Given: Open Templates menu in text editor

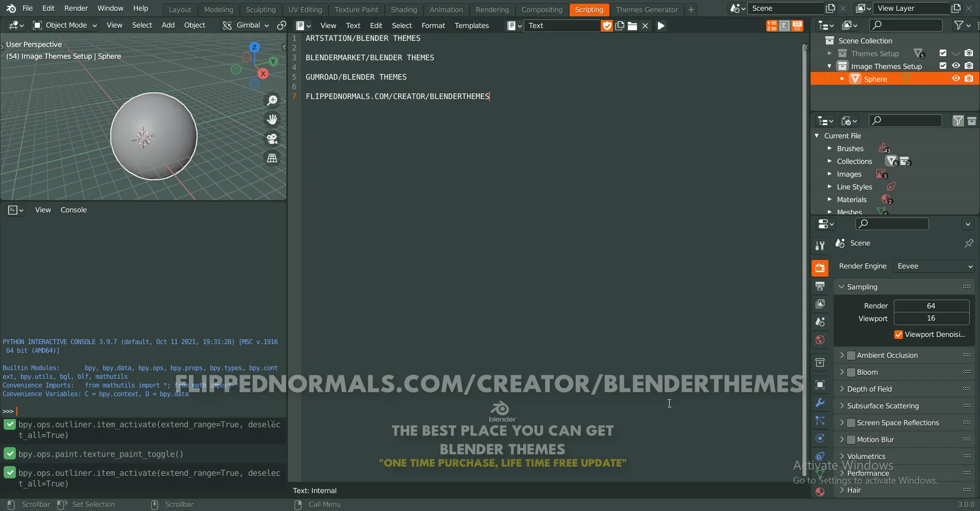Looking at the screenshot, I should 472,26.
